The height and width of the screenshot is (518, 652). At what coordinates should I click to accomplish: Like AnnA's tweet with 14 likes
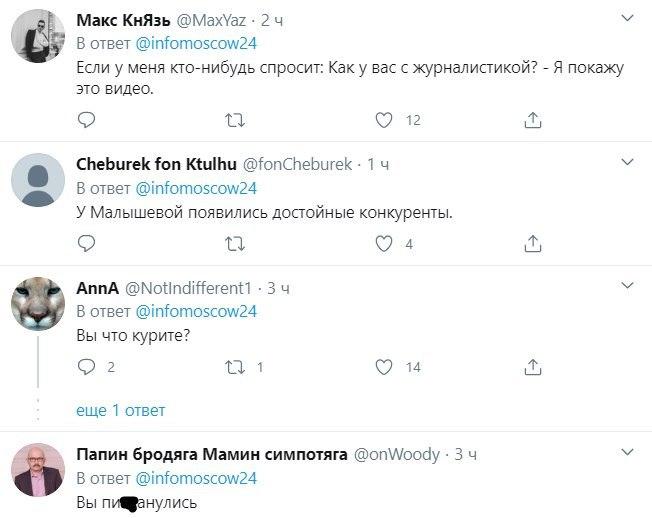383,367
